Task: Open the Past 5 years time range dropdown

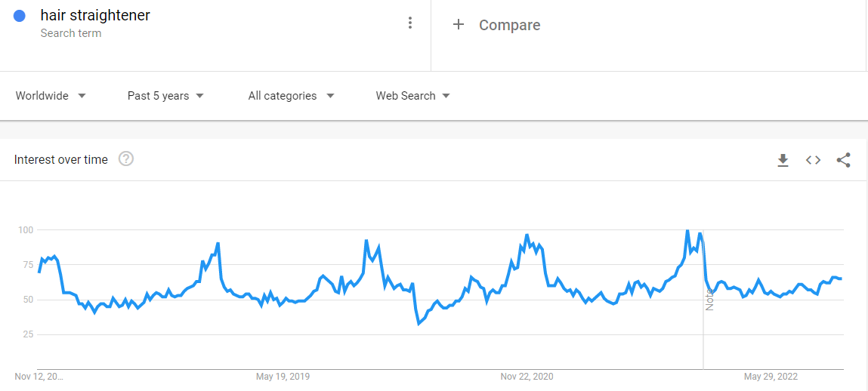Action: click(x=165, y=96)
